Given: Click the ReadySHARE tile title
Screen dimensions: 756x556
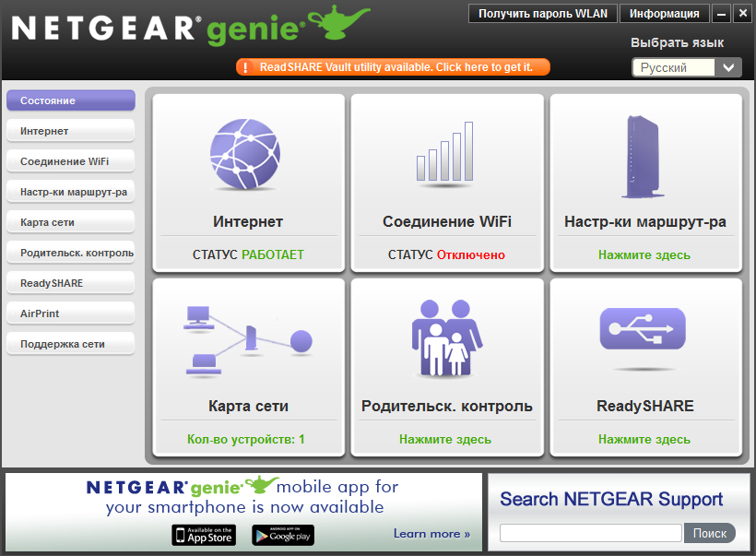Looking at the screenshot, I should point(645,406).
